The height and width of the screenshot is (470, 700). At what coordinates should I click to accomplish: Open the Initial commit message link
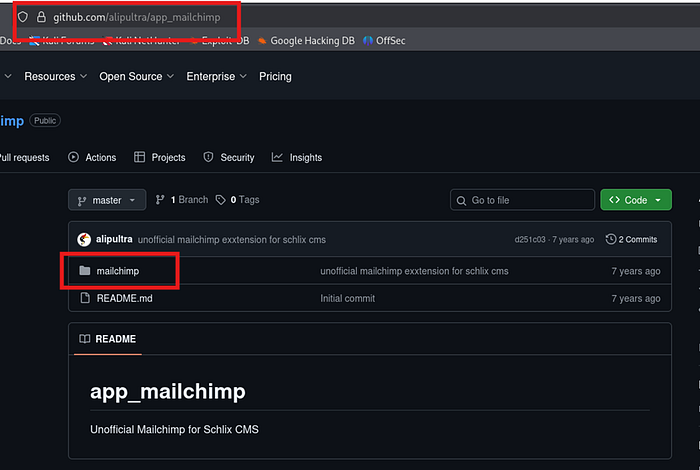[347, 298]
